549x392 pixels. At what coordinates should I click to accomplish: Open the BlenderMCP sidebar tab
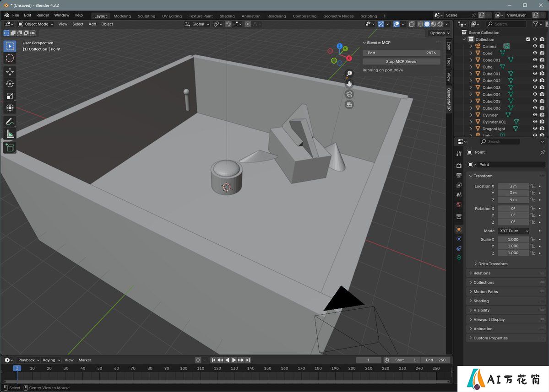pos(449,100)
